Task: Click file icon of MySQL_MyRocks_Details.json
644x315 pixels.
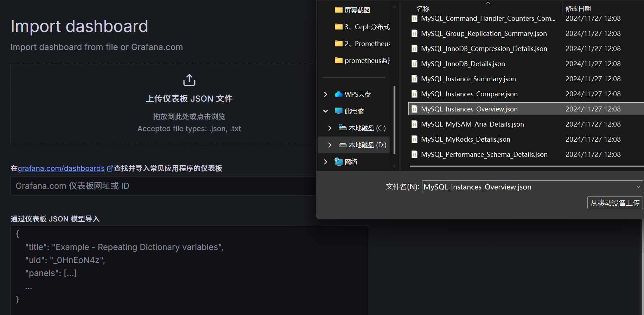Action: 415,140
